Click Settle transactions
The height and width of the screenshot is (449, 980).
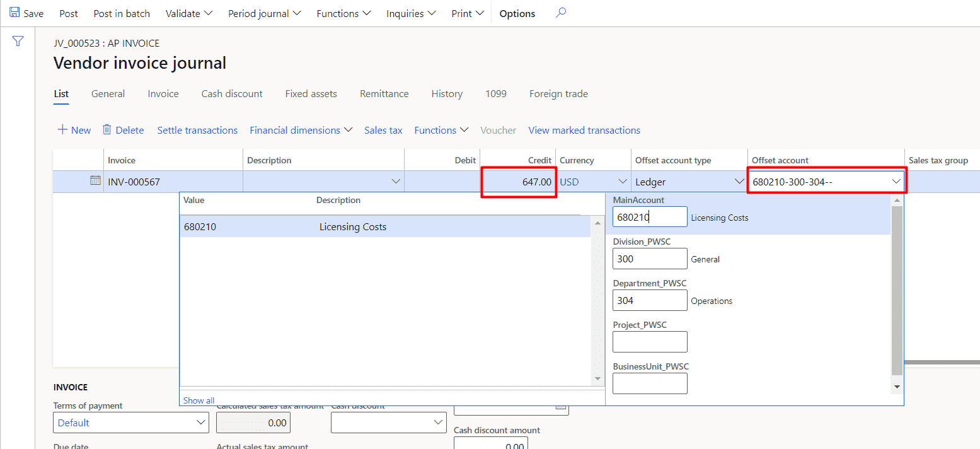coord(197,131)
